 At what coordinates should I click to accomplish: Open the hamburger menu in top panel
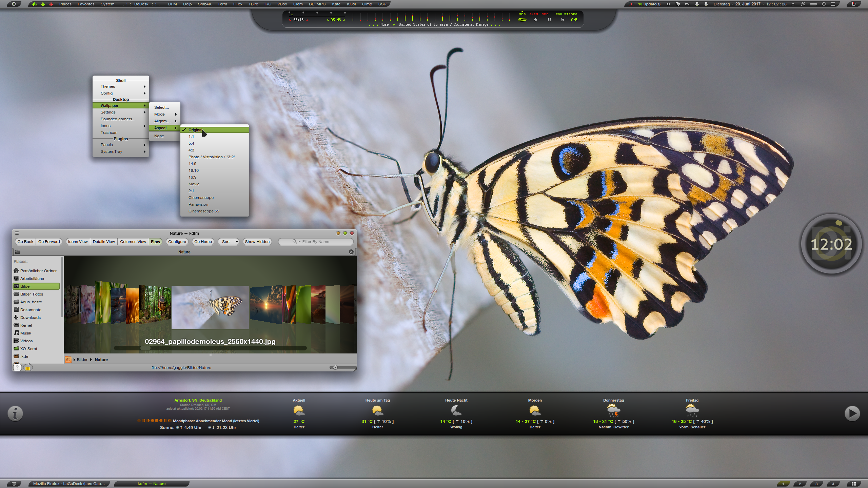[833, 4]
